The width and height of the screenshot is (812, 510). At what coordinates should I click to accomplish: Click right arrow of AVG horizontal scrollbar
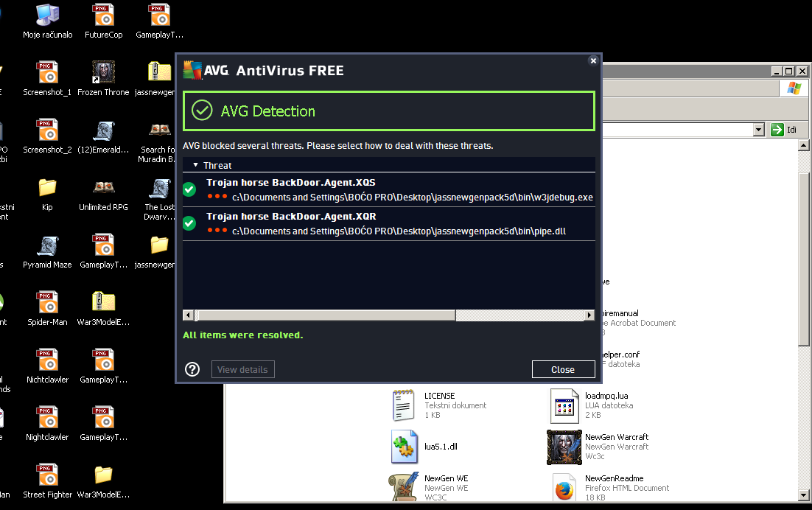589,315
